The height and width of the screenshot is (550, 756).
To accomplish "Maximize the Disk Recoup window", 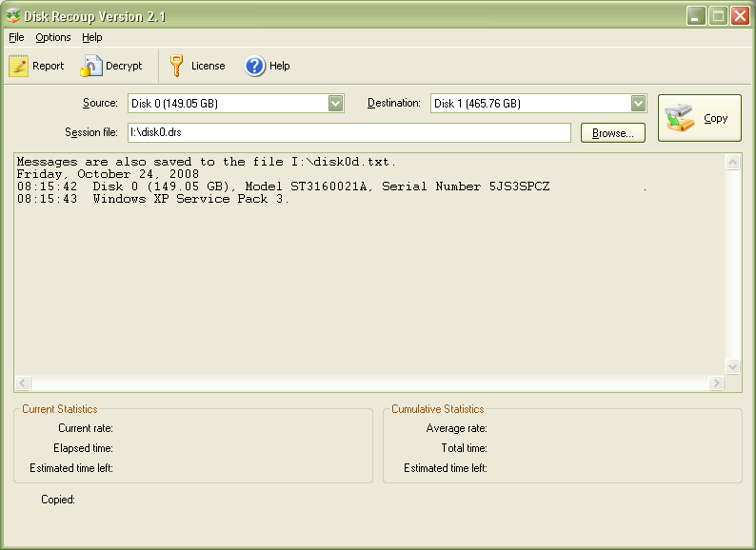I will (718, 15).
